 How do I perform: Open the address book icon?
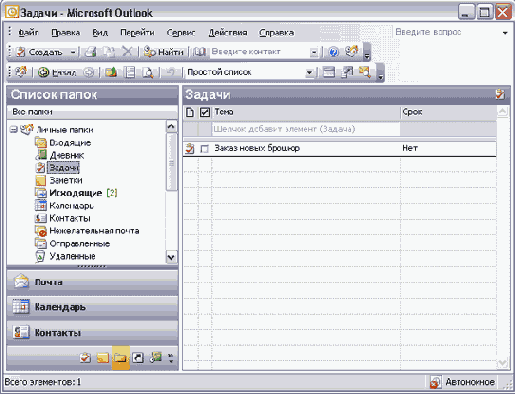coord(199,52)
